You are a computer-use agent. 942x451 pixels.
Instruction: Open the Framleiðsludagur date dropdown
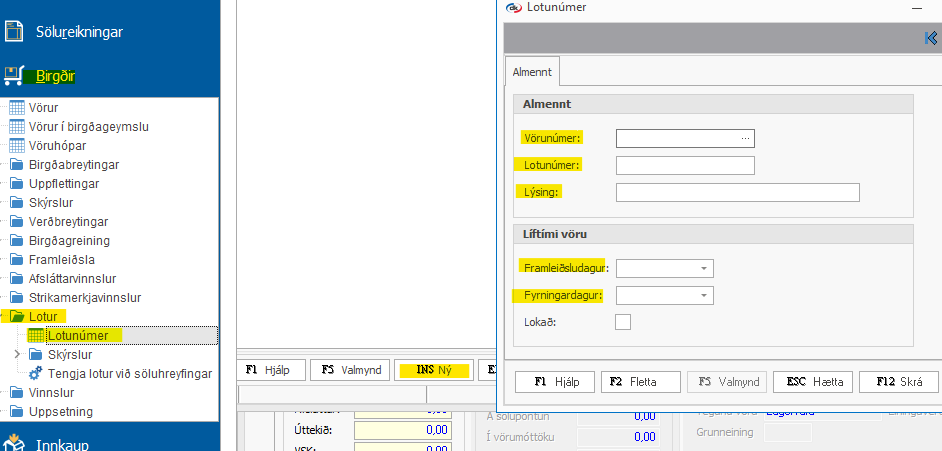[704, 269]
